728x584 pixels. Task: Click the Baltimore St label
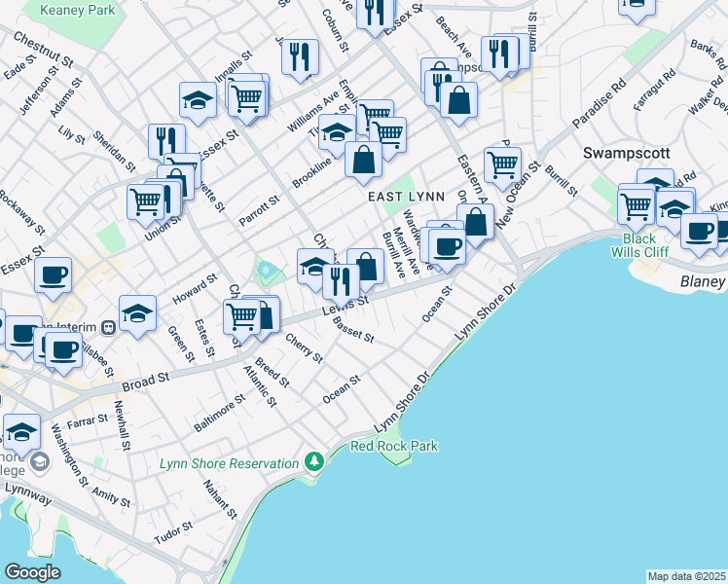pyautogui.click(x=220, y=413)
